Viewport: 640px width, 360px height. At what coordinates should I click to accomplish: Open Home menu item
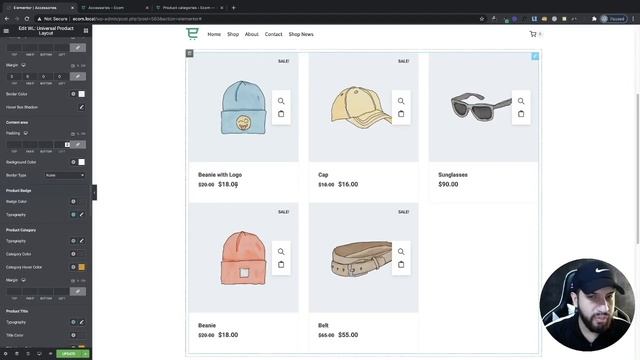click(x=214, y=34)
